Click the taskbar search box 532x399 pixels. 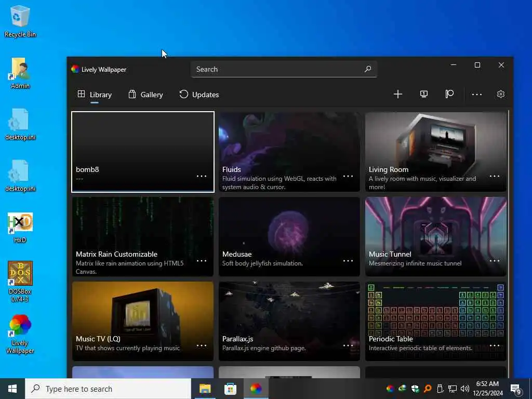click(108, 389)
